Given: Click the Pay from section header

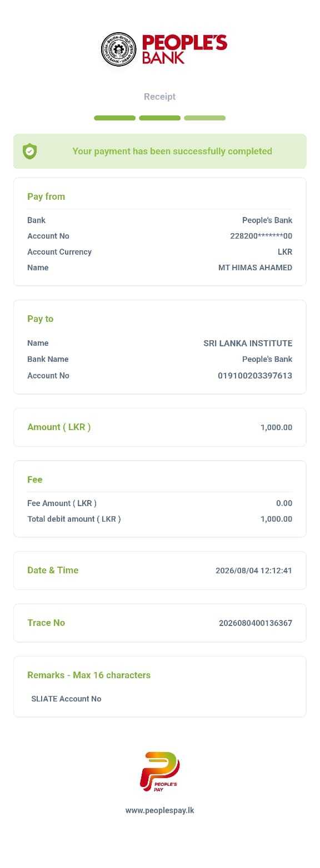Looking at the screenshot, I should 46,196.
